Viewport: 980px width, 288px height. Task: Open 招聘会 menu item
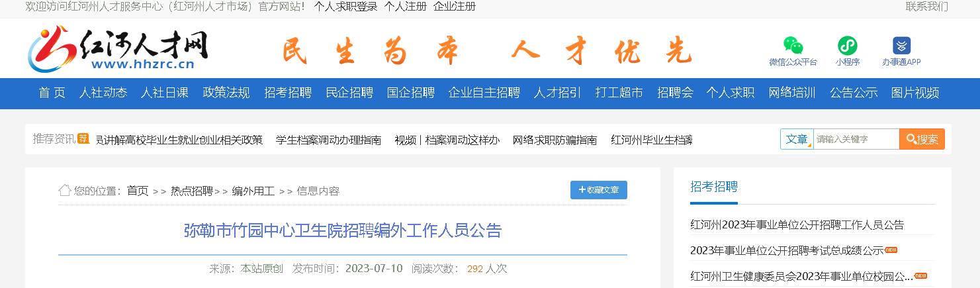click(675, 93)
